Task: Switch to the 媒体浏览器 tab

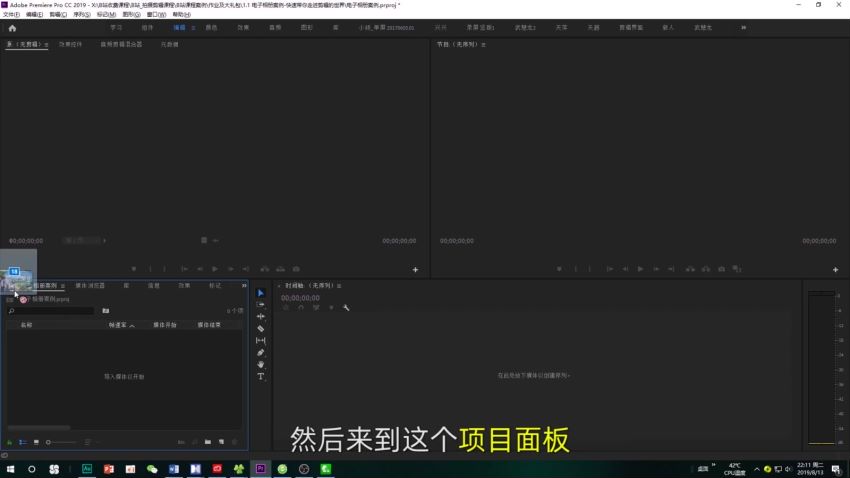Action: (90, 286)
